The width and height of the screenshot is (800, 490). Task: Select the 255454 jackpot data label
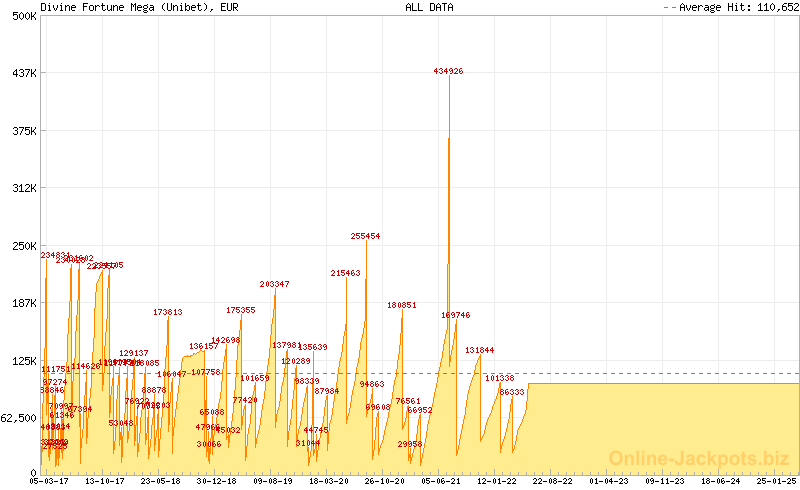point(365,236)
